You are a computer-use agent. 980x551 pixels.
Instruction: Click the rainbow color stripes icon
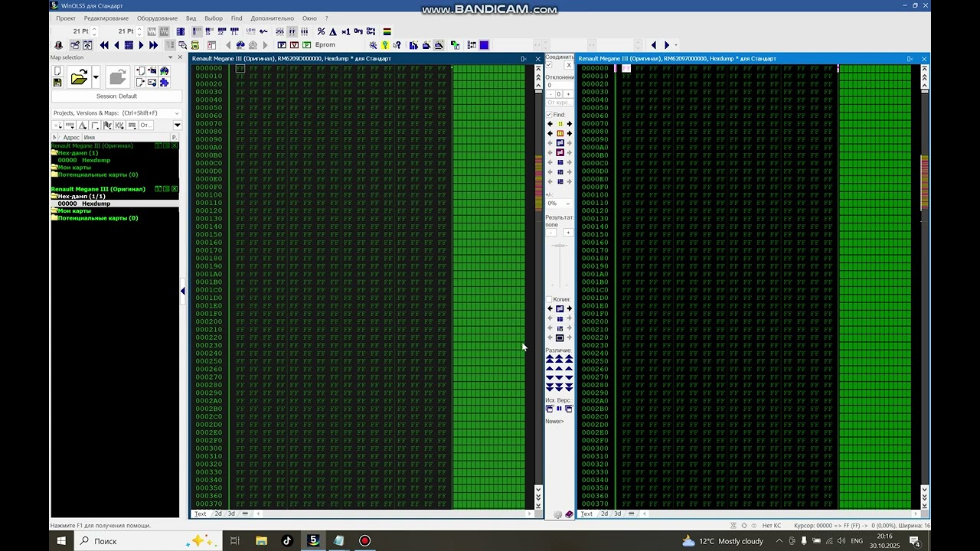tap(387, 31)
